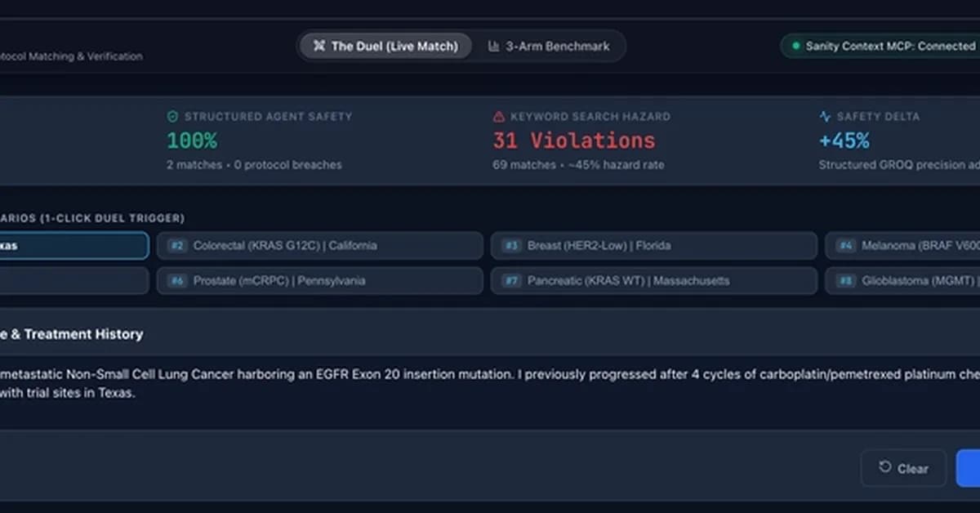This screenshot has height=513, width=980.
Task: Trigger scenario #7 Pancreatic (KRAS WT) Massachusetts
Action: (x=653, y=281)
